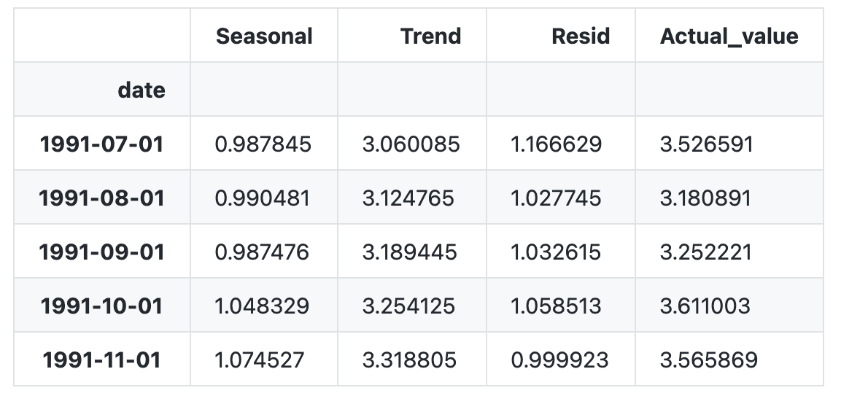This screenshot has width=868, height=404.
Task: Click the Actual_value column header
Action: point(729,36)
